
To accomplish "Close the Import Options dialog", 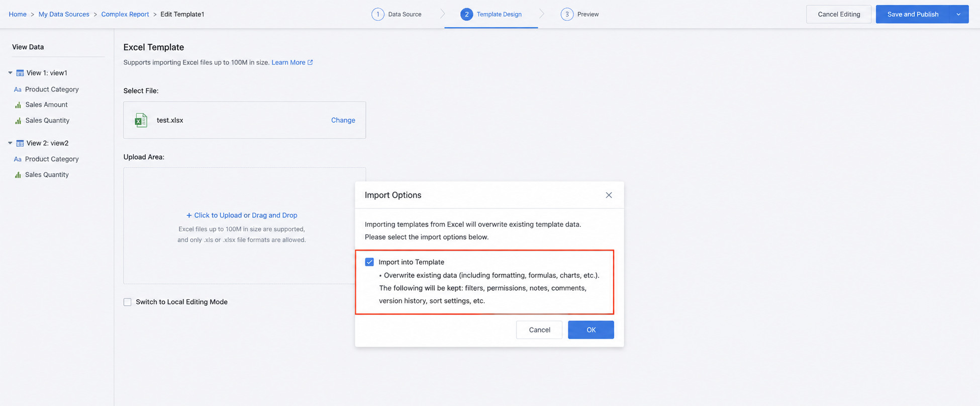I will click(609, 195).
